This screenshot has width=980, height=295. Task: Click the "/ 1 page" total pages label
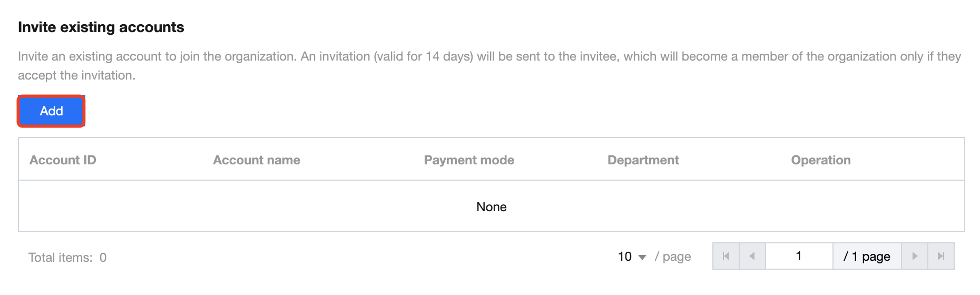click(x=867, y=257)
